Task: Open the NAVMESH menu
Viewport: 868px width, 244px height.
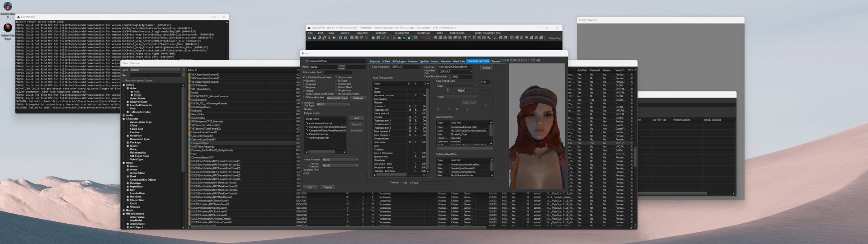Action: click(x=362, y=33)
